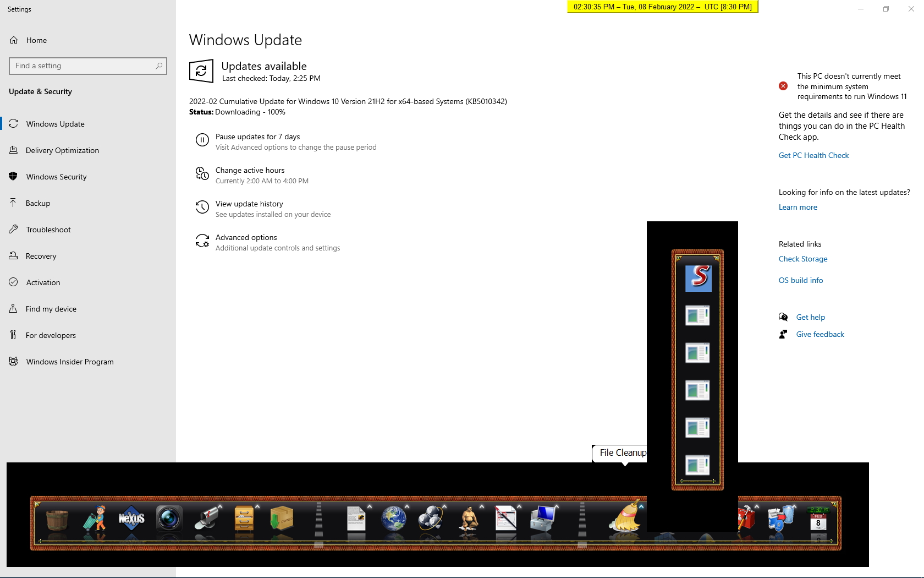This screenshot has width=924, height=578.
Task: Click the sumo wrestler dock icon
Action: [x=469, y=518]
